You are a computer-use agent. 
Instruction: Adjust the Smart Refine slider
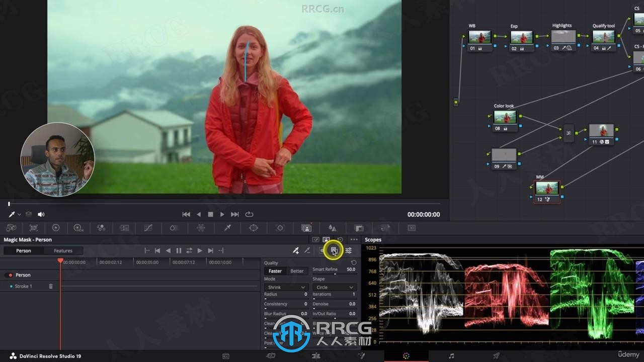pyautogui.click(x=334, y=274)
